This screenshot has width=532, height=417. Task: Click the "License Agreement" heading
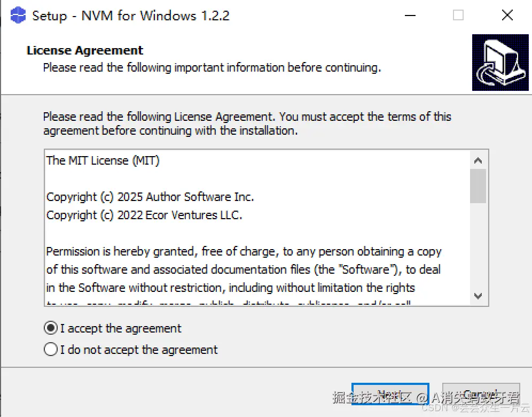[85, 50]
